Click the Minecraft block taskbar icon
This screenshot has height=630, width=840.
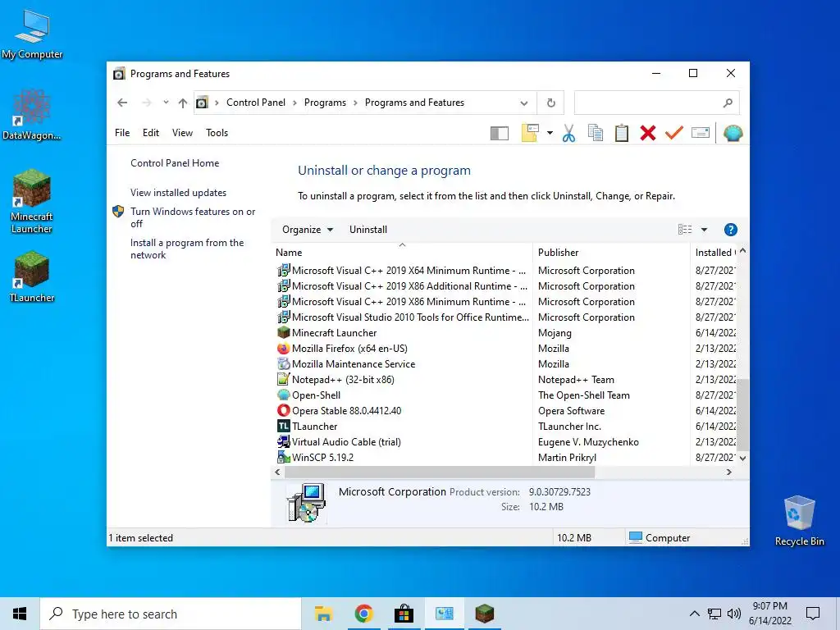point(484,614)
